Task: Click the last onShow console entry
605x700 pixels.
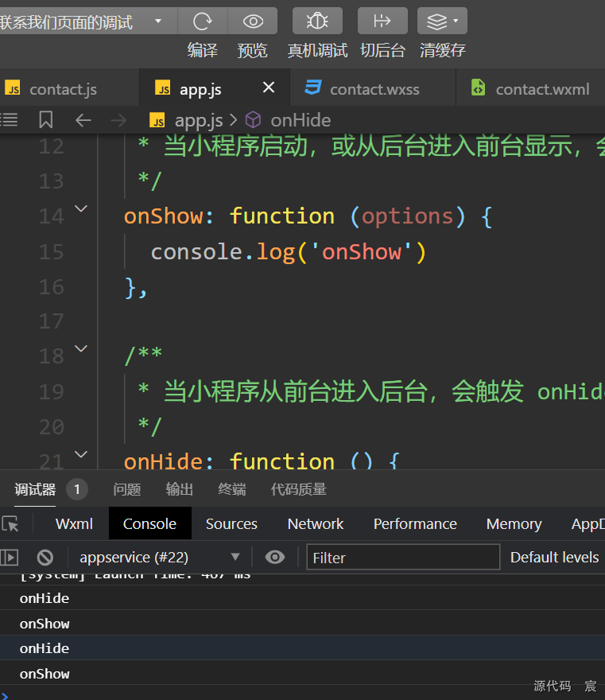Action: (302, 673)
